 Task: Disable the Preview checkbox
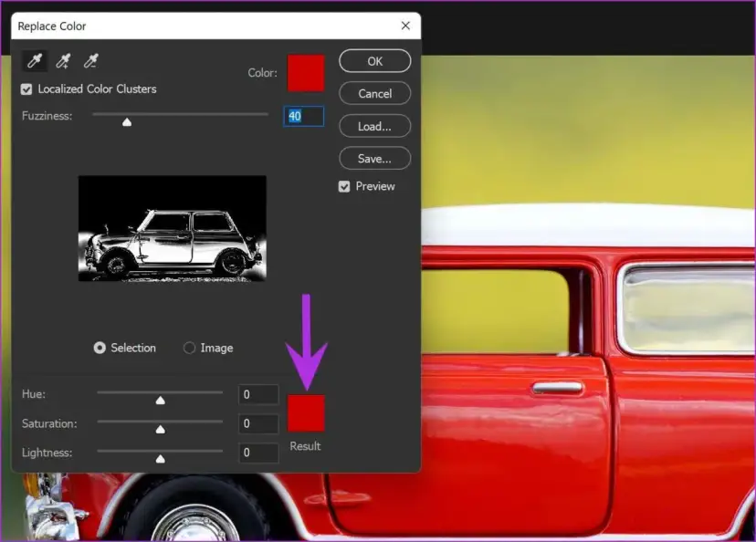[344, 186]
